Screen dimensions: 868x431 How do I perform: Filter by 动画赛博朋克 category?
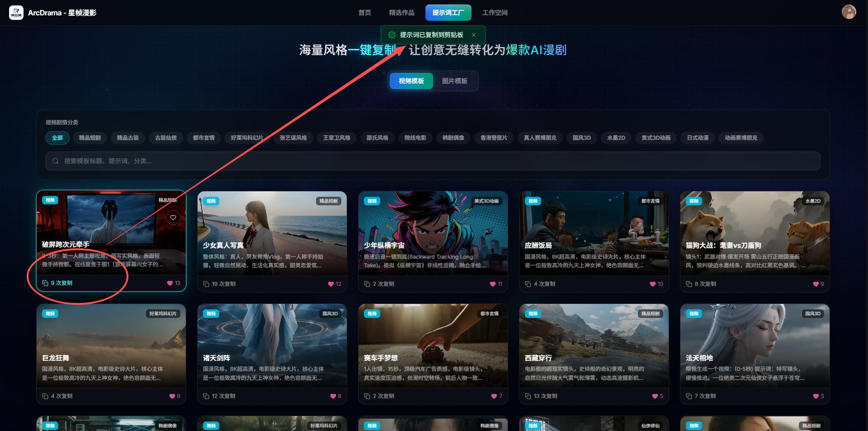click(741, 138)
